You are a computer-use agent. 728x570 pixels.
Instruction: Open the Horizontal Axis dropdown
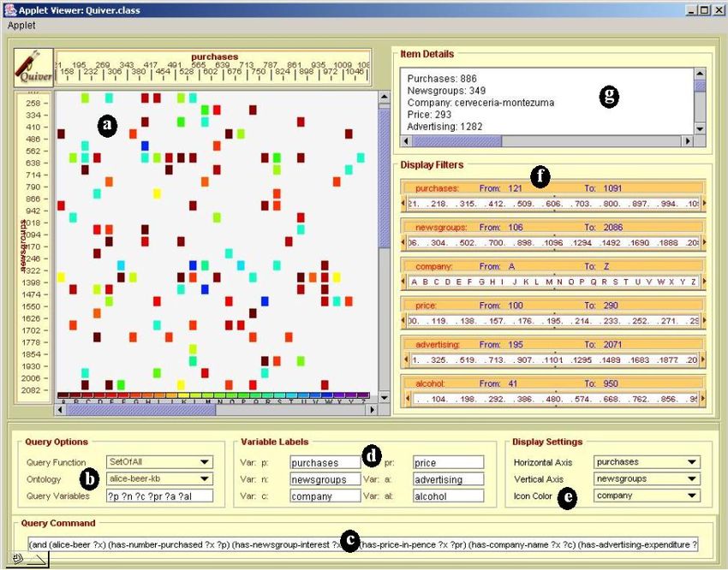pos(647,462)
